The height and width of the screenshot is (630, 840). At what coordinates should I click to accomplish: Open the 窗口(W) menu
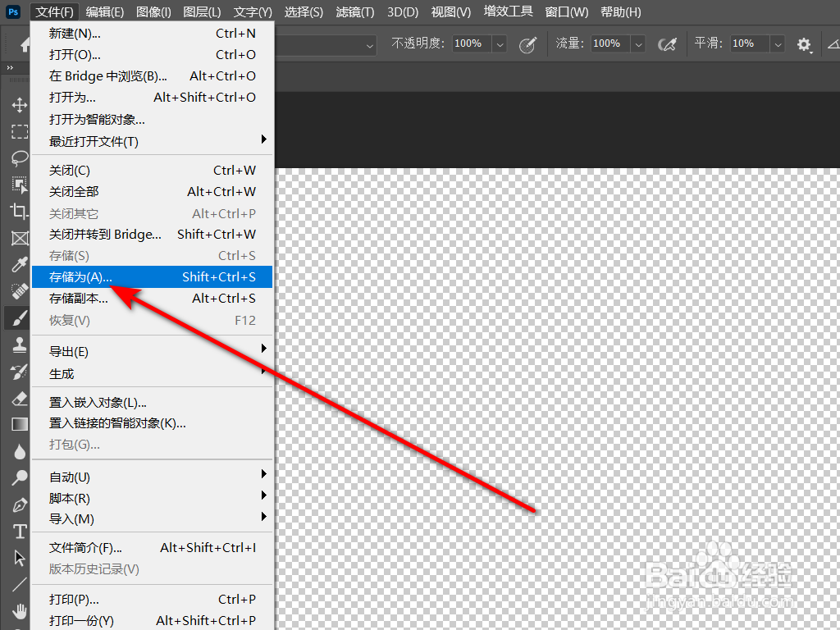(x=567, y=11)
